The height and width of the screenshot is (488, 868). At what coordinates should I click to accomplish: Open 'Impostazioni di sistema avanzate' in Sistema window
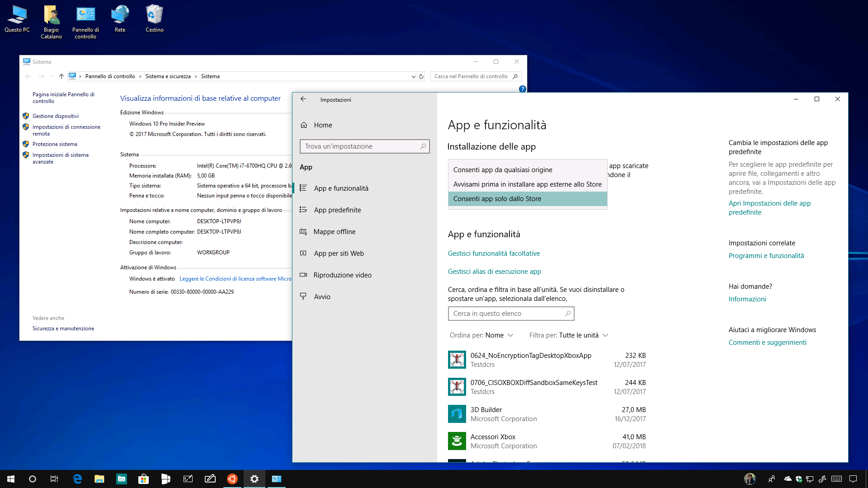tap(60, 158)
